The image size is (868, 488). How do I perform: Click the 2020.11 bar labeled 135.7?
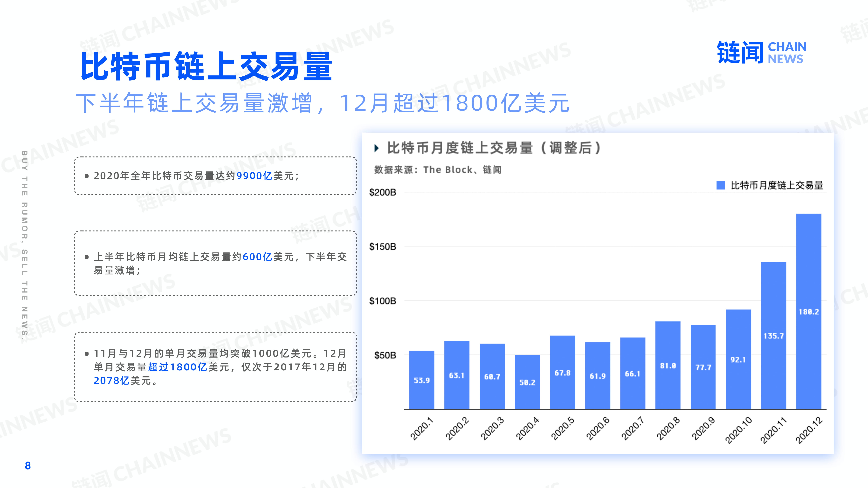774,335
